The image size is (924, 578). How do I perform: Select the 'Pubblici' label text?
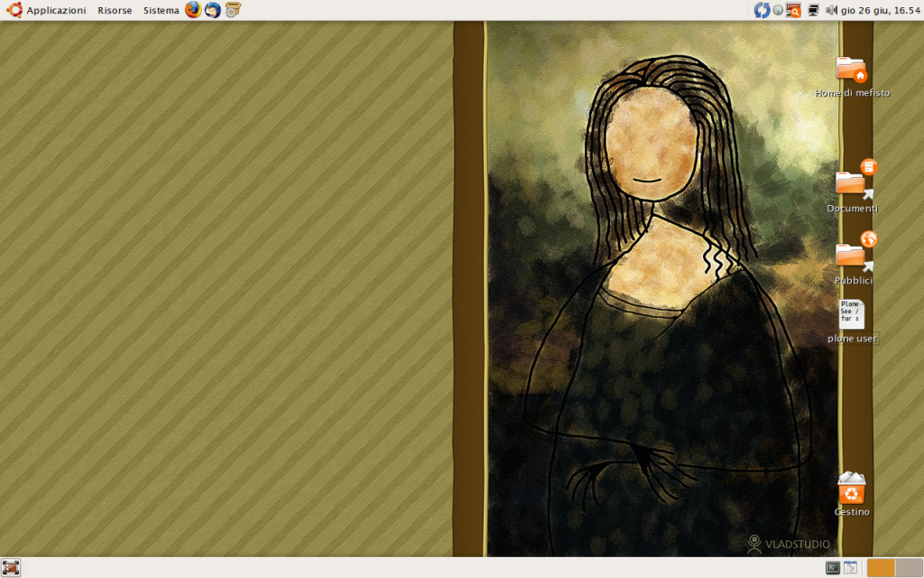coord(854,280)
